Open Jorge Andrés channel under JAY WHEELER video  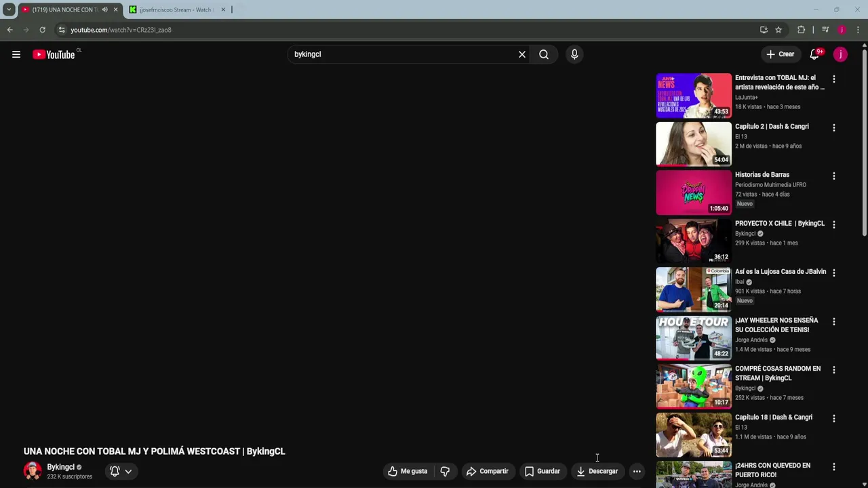click(x=751, y=340)
